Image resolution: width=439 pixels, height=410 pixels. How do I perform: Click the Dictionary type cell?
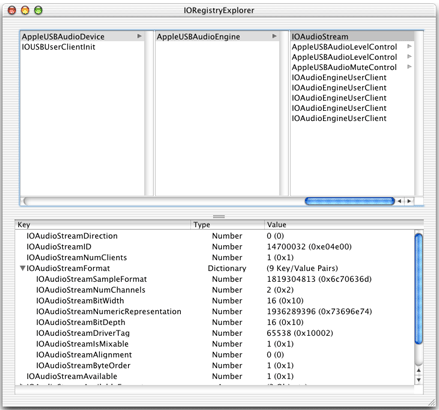coord(227,268)
